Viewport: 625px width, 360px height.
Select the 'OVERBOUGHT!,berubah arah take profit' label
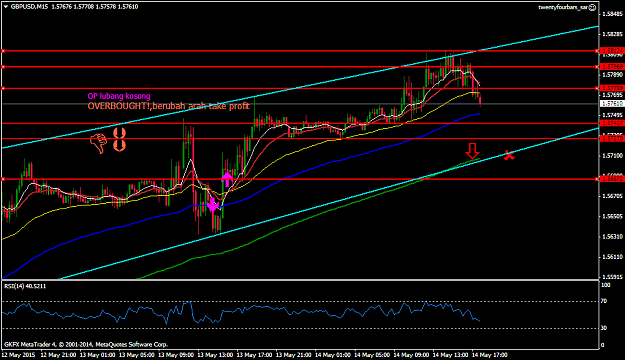[168, 106]
